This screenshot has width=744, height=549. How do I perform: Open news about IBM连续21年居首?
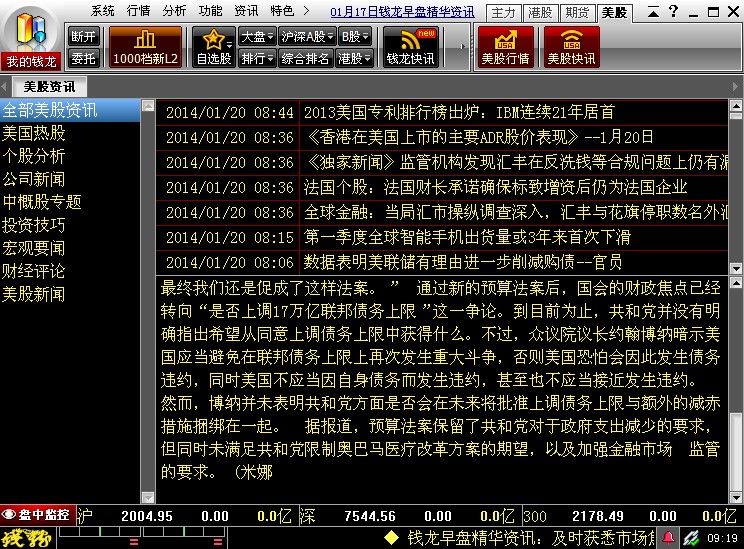pos(442,112)
